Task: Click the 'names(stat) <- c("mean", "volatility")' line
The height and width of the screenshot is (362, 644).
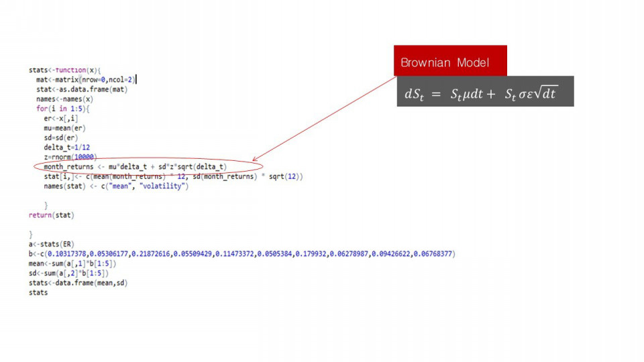Action: 116,186
